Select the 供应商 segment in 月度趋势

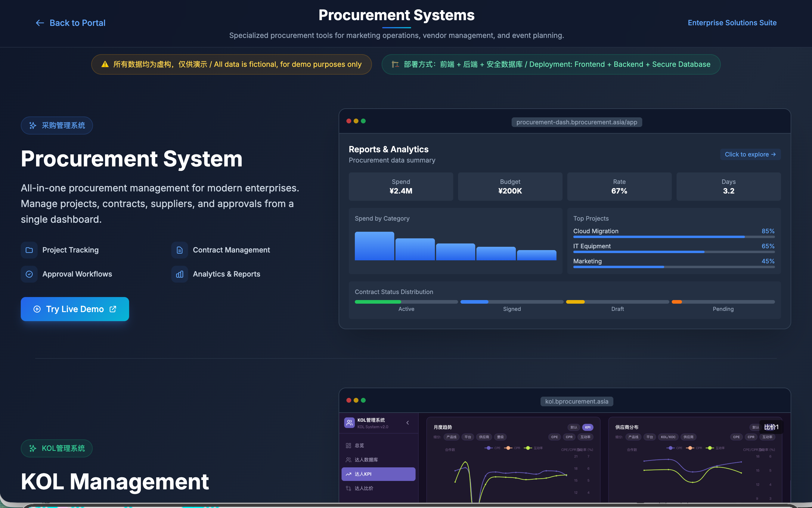tap(484, 437)
